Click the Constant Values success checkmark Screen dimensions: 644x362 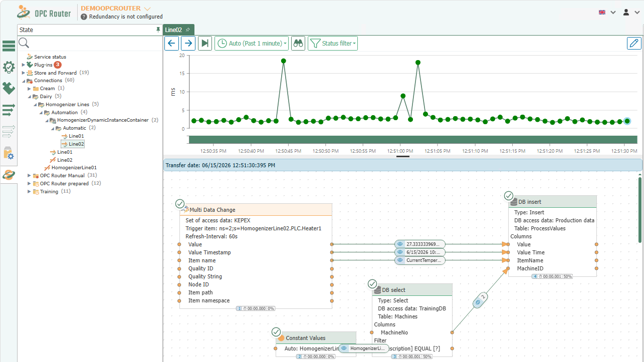coord(276,332)
